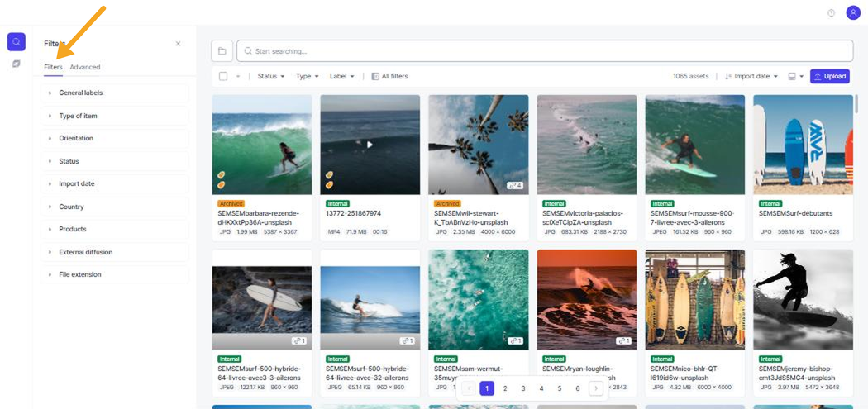Expand the Products filter group
Image resolution: width=868 pixels, height=409 pixels.
[115, 229]
